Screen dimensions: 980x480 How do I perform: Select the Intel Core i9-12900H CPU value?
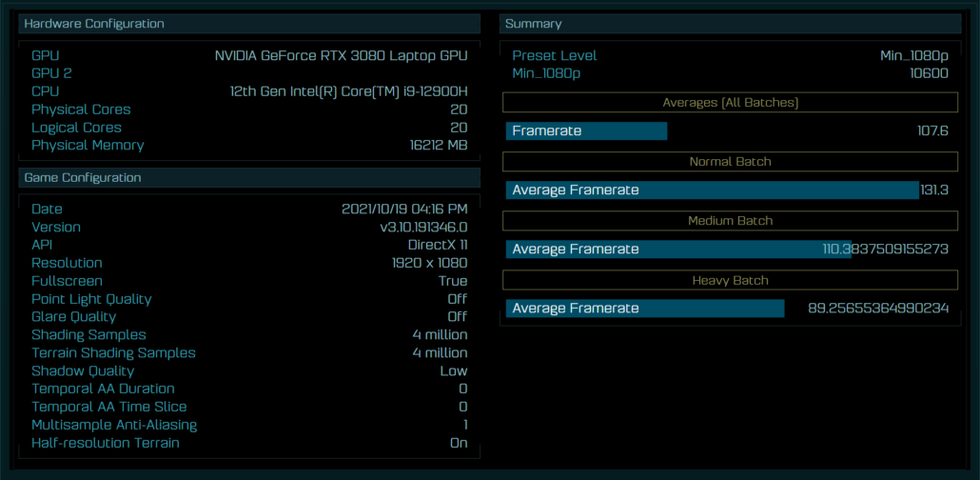point(348,91)
